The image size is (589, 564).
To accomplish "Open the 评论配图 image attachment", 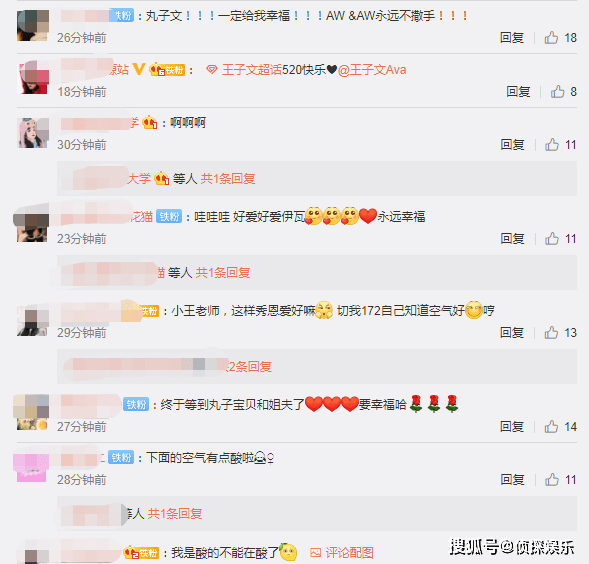I will pos(342,552).
